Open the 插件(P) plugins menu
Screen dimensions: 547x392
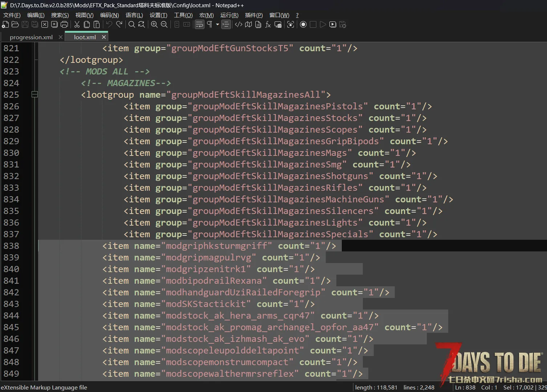point(254,15)
